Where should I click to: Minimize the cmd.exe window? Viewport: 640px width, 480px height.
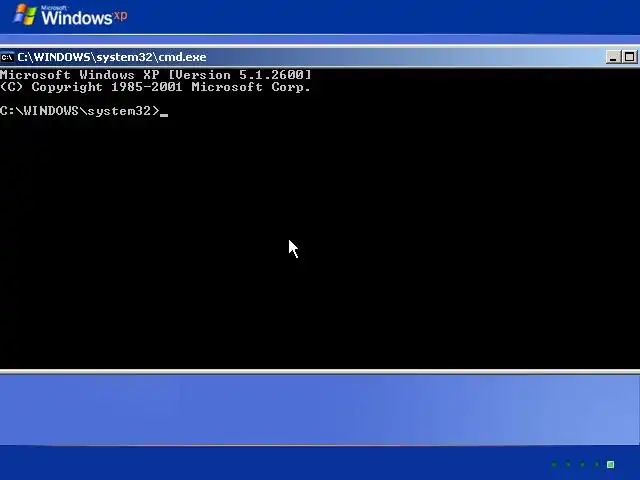pos(613,57)
